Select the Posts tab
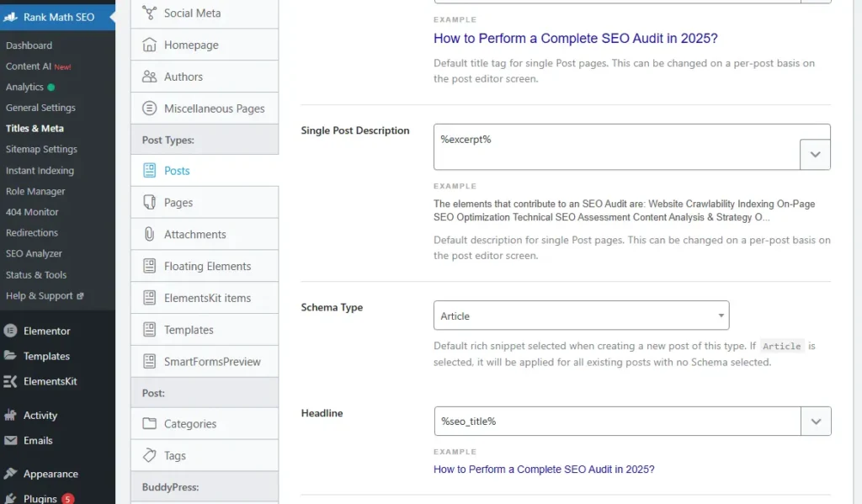Viewport: 862px width, 504px height. coord(205,170)
